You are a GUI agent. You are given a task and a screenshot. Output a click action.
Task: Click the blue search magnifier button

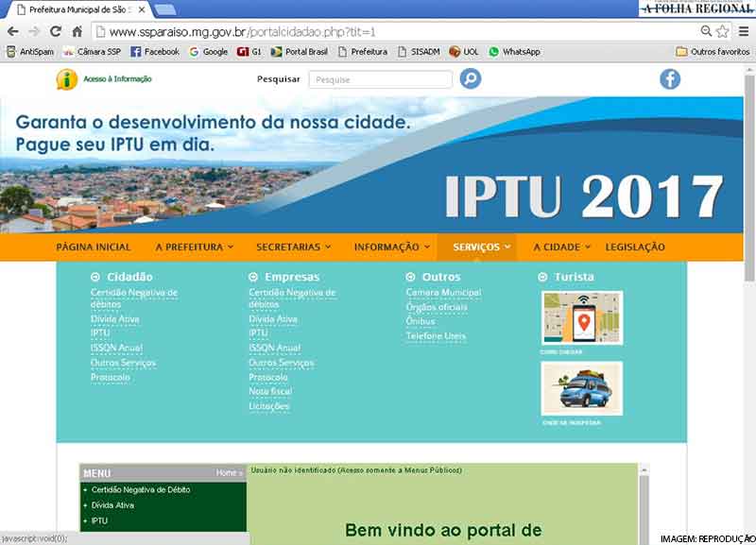[x=470, y=79]
